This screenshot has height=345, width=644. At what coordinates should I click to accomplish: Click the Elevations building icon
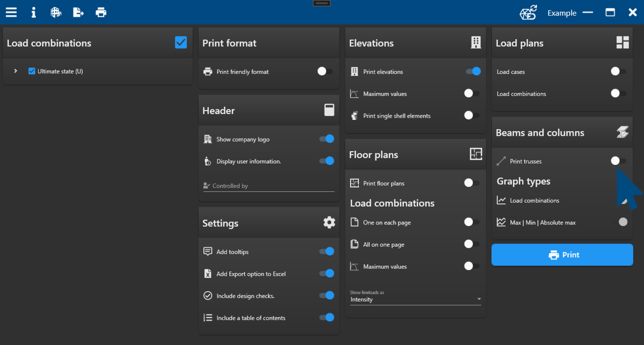(476, 42)
